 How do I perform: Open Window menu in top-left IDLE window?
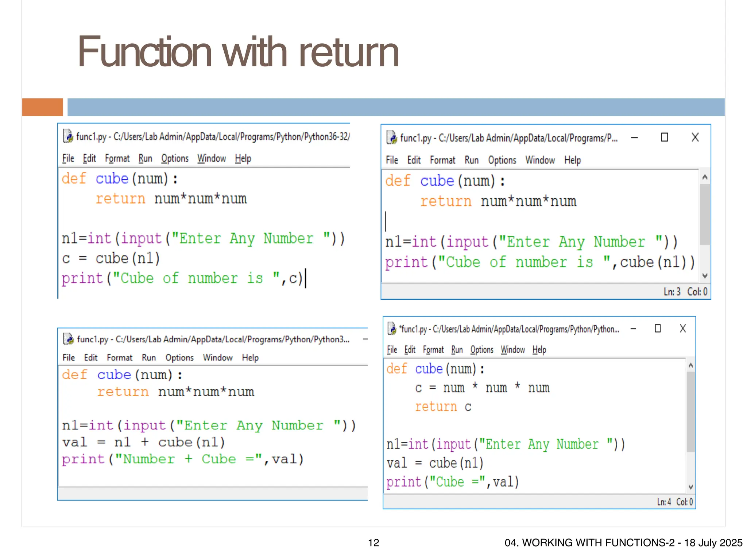[212, 158]
